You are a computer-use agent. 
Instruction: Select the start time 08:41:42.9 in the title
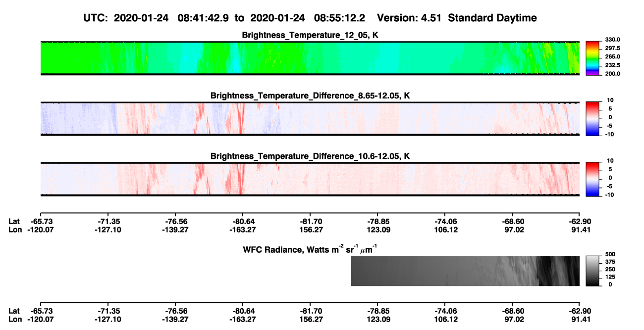click(203, 18)
